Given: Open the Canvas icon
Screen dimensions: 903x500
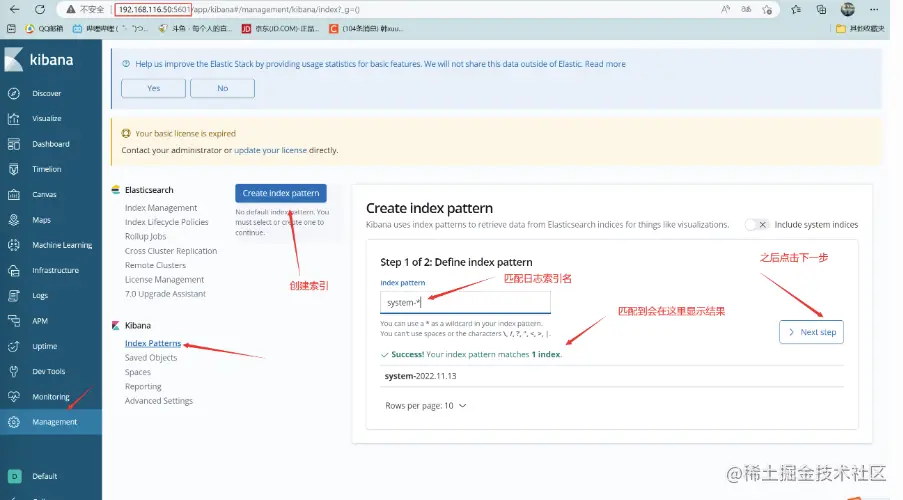Looking at the screenshot, I should [14, 195].
